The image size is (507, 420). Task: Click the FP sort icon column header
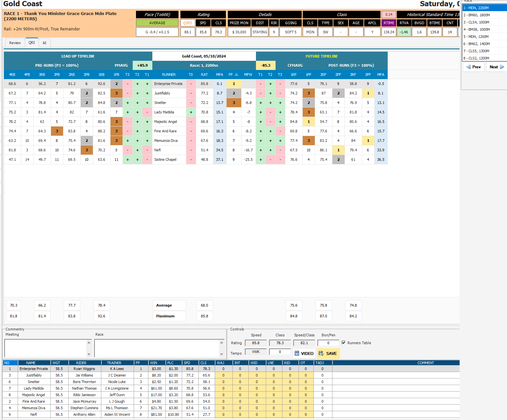coord(233,75)
